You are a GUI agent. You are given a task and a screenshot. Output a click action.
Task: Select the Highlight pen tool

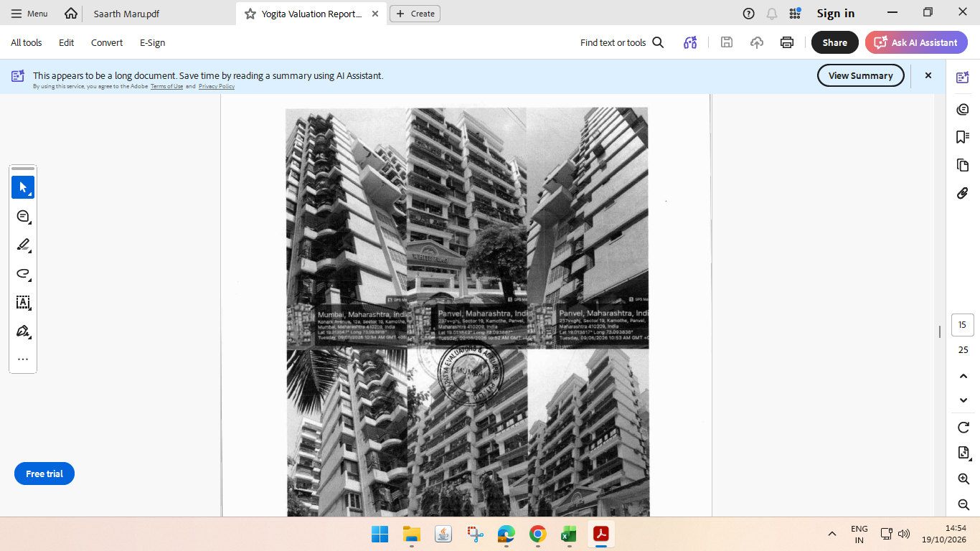click(23, 245)
